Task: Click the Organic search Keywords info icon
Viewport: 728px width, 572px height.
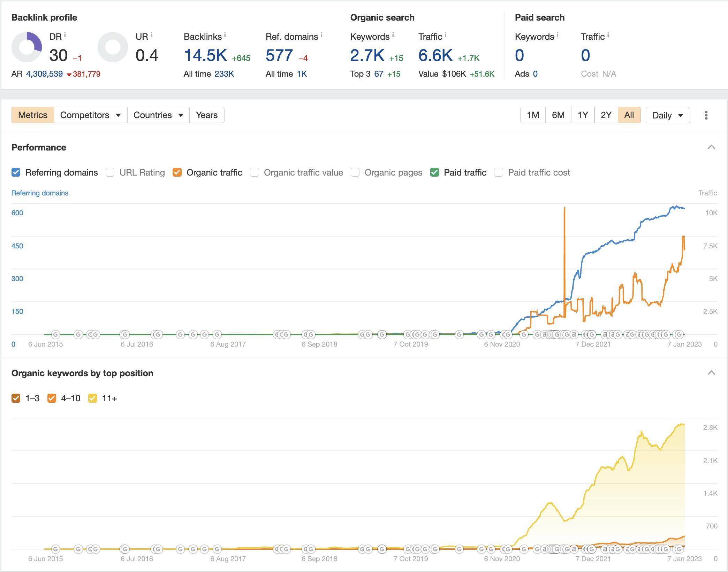Action: 393,34
